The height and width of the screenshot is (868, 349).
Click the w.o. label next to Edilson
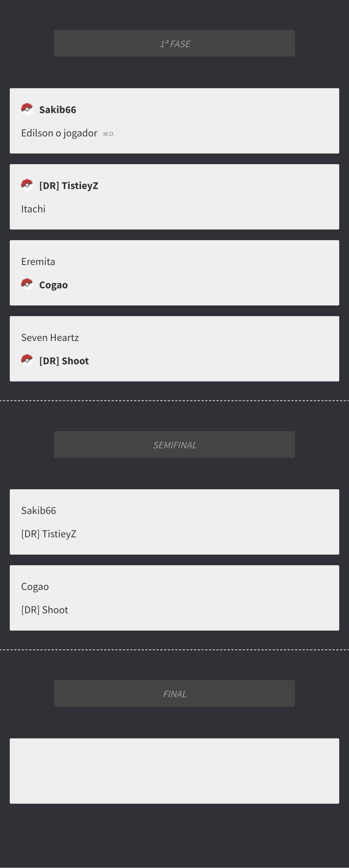pos(109,134)
